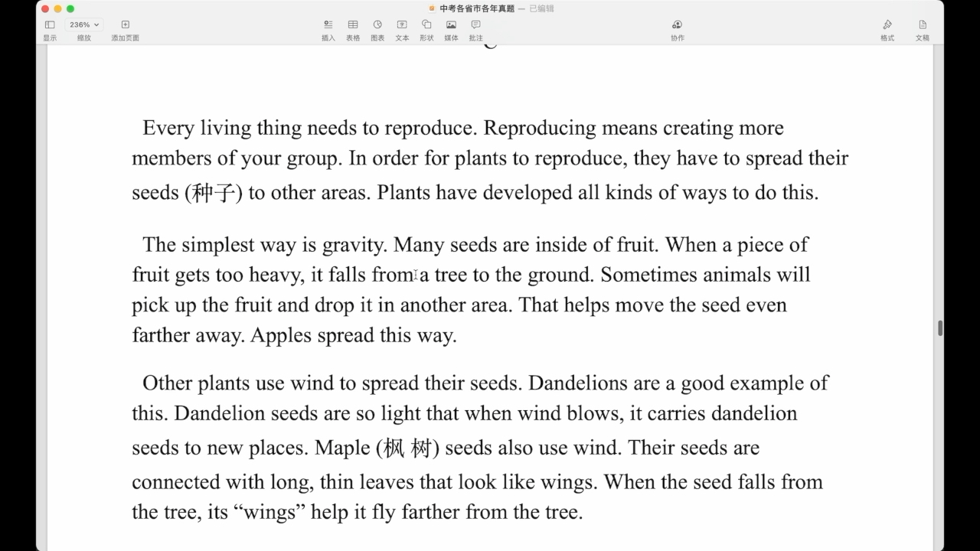The width and height of the screenshot is (980, 551).
Task: Add a comment (批注)
Action: click(x=475, y=24)
